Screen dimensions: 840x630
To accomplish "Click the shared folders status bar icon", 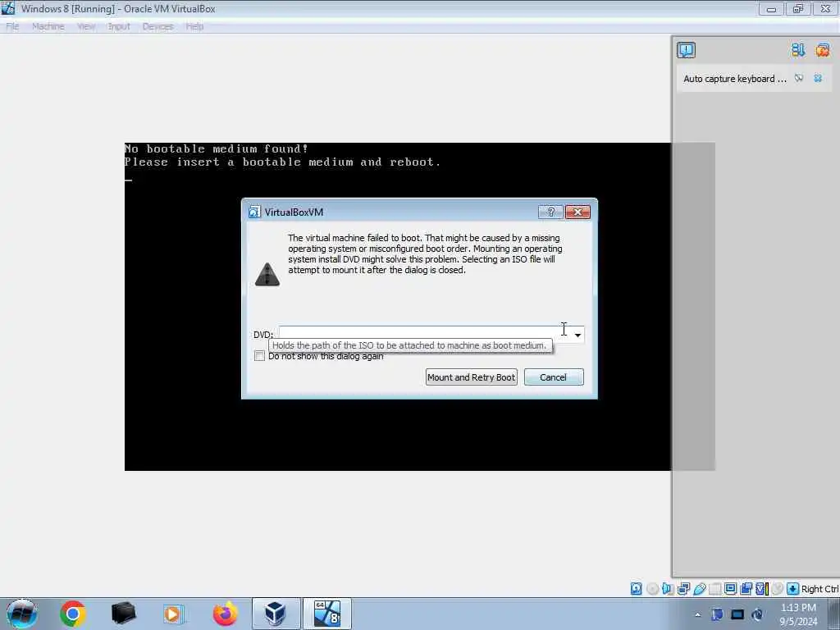I will (x=714, y=589).
